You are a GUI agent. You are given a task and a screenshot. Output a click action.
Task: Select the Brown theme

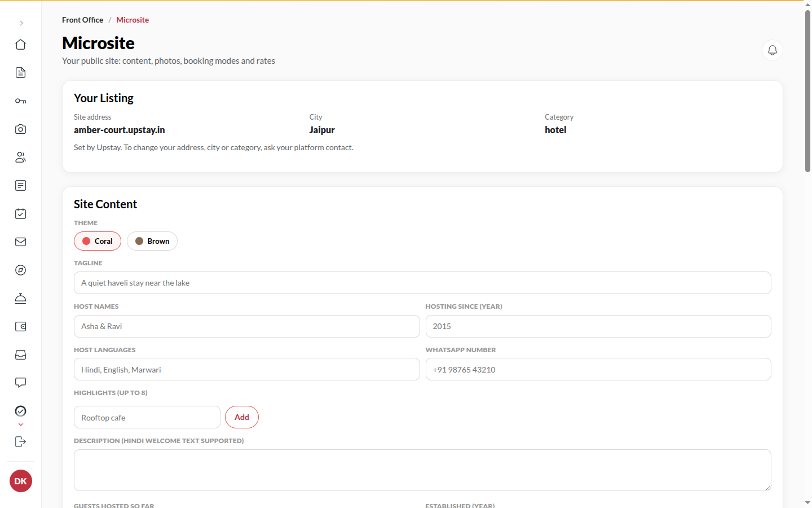pos(152,241)
